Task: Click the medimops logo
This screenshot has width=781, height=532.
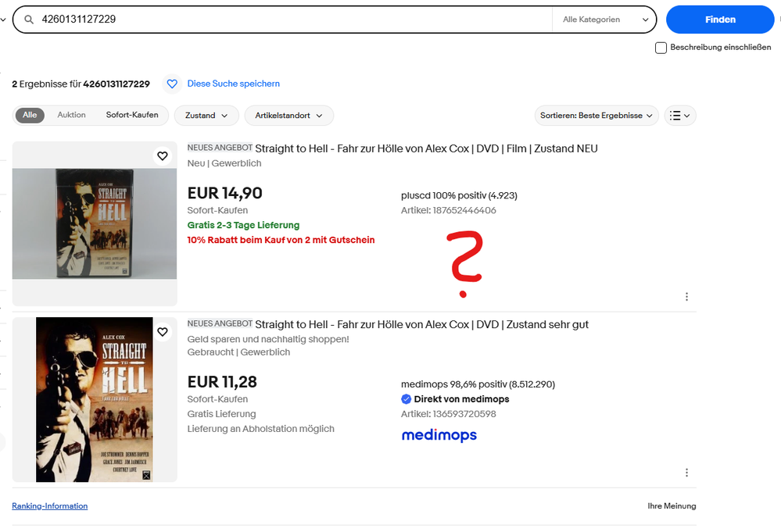Action: click(x=439, y=435)
